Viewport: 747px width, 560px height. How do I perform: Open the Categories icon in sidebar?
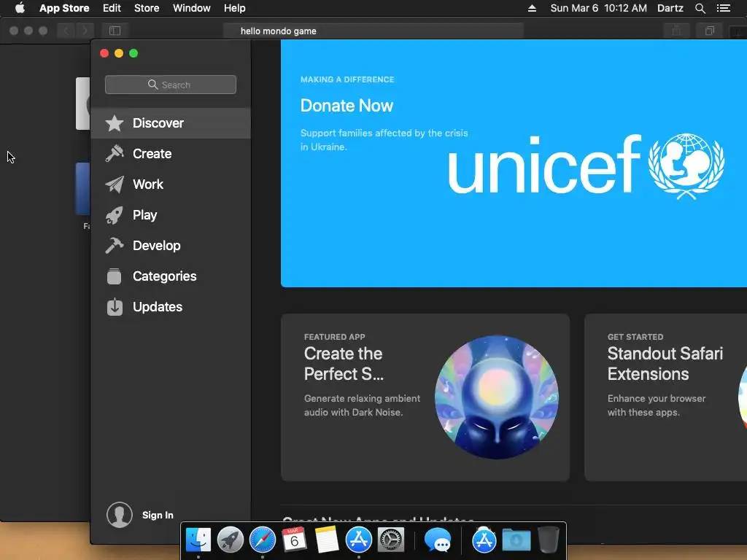(x=115, y=276)
